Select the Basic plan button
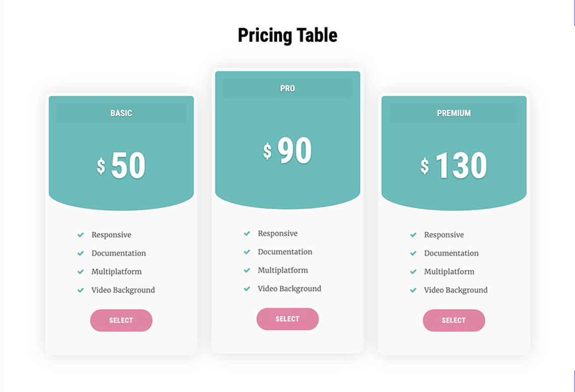 tap(121, 321)
